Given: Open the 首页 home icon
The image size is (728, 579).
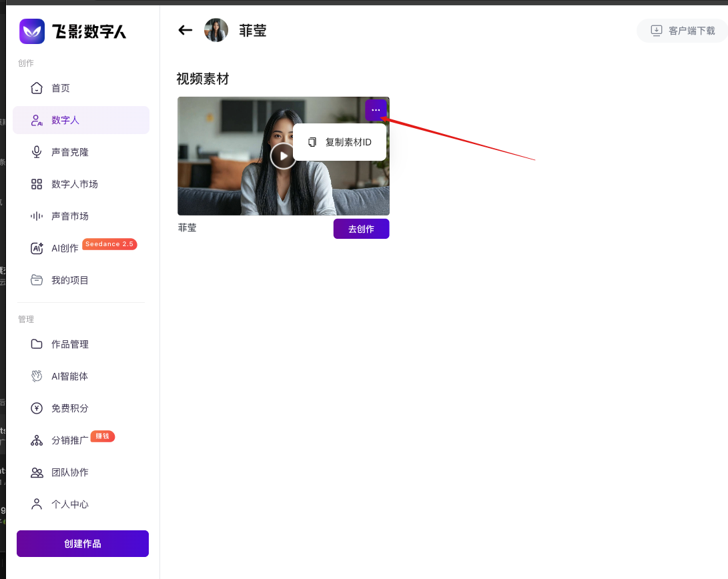Looking at the screenshot, I should pos(37,88).
